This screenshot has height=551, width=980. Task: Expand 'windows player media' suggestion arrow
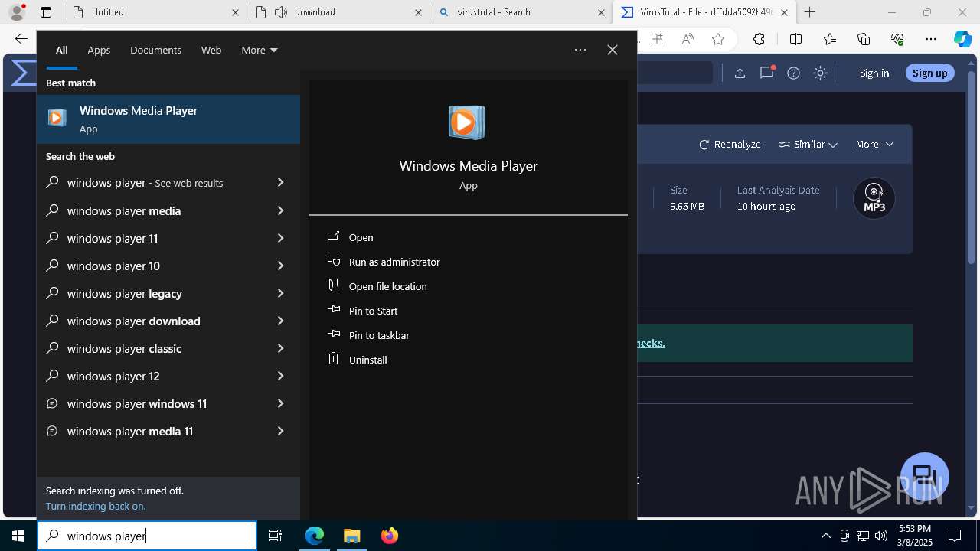[280, 210]
